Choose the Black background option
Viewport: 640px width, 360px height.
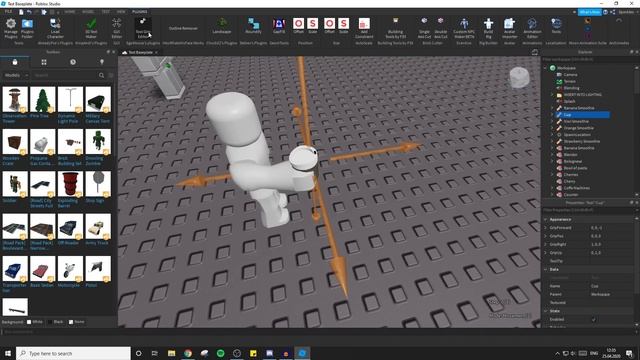click(56, 322)
